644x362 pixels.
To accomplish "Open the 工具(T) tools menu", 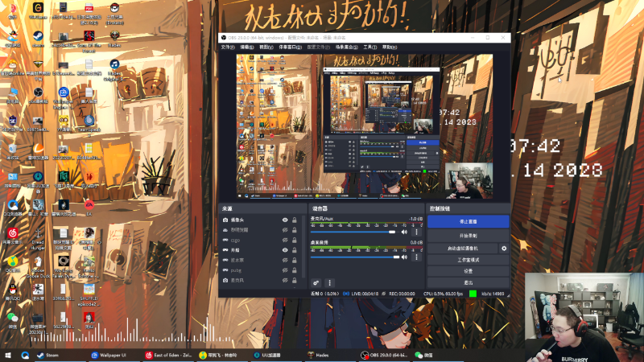I will point(370,47).
